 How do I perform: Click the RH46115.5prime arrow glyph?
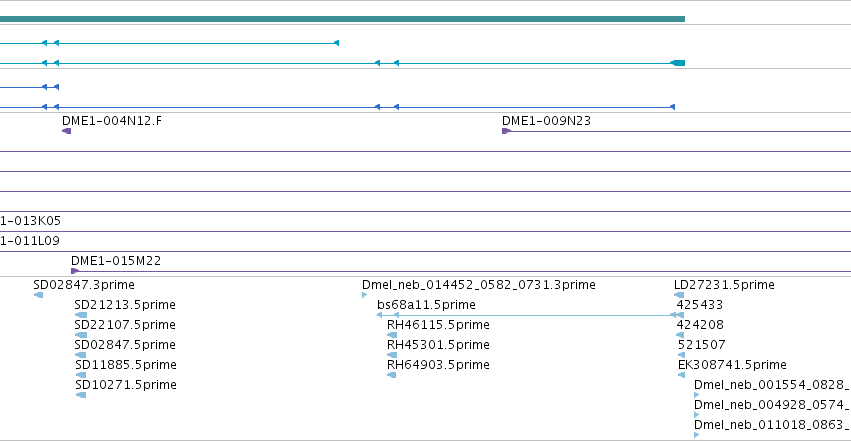coord(392,335)
